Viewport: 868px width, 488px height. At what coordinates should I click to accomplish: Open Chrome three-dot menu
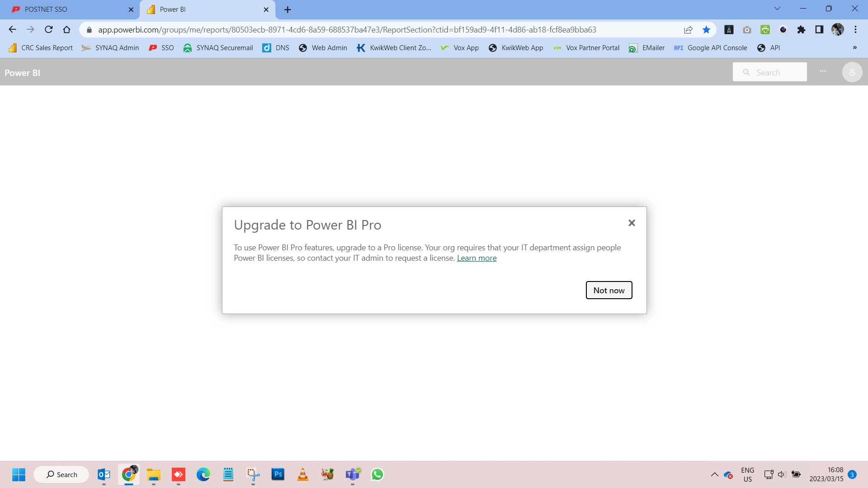point(855,30)
